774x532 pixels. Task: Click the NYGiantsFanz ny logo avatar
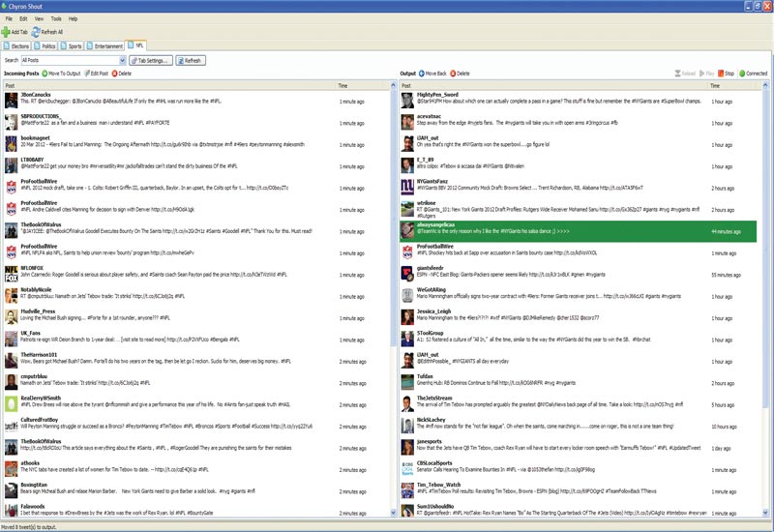pos(407,188)
